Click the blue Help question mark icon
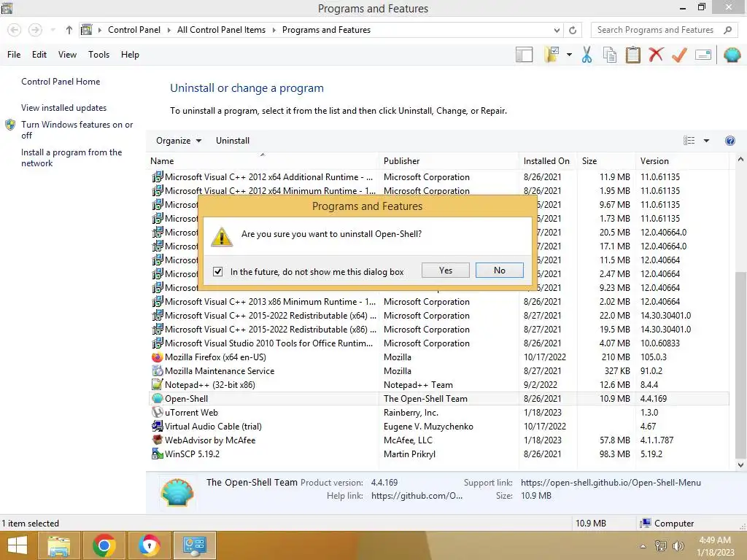This screenshot has height=560, width=747. 729,141
